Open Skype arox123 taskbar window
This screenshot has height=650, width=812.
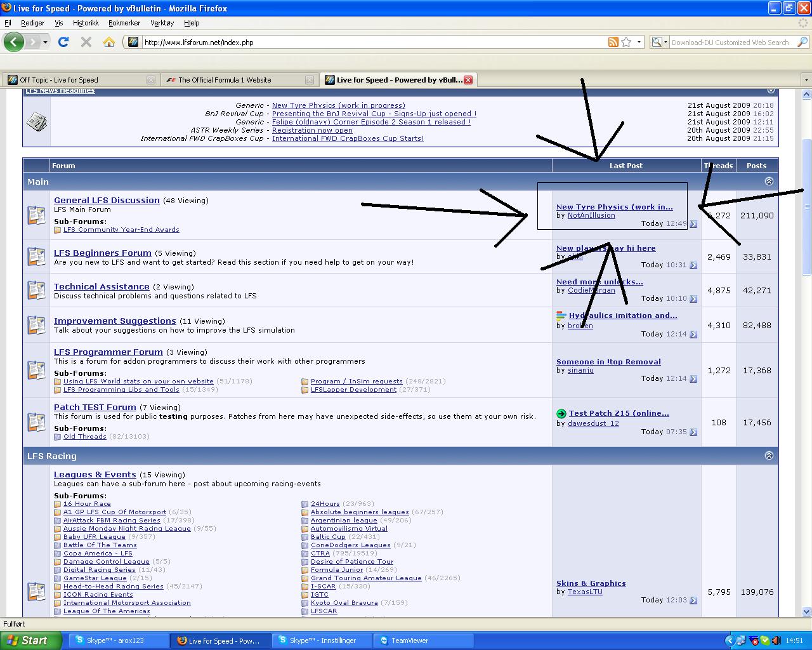[x=120, y=640]
